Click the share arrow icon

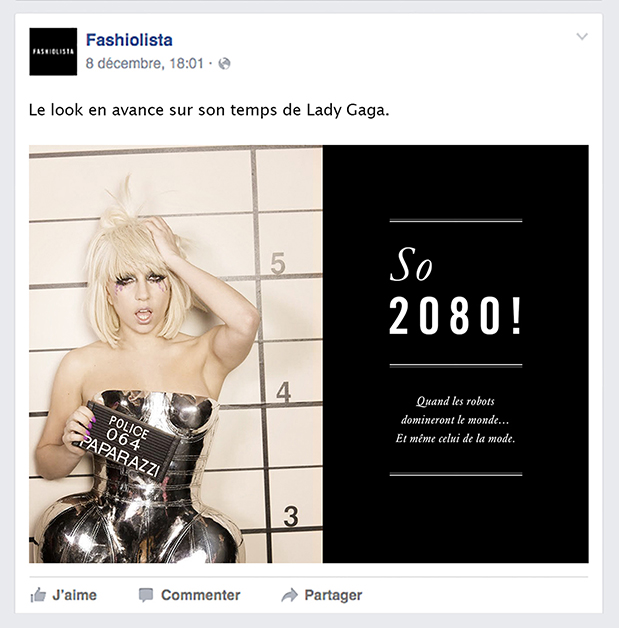pos(289,595)
